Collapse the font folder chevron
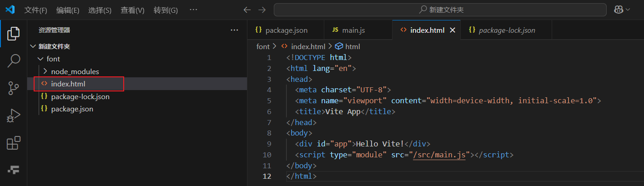Viewport: 644px width, 186px height. point(41,59)
